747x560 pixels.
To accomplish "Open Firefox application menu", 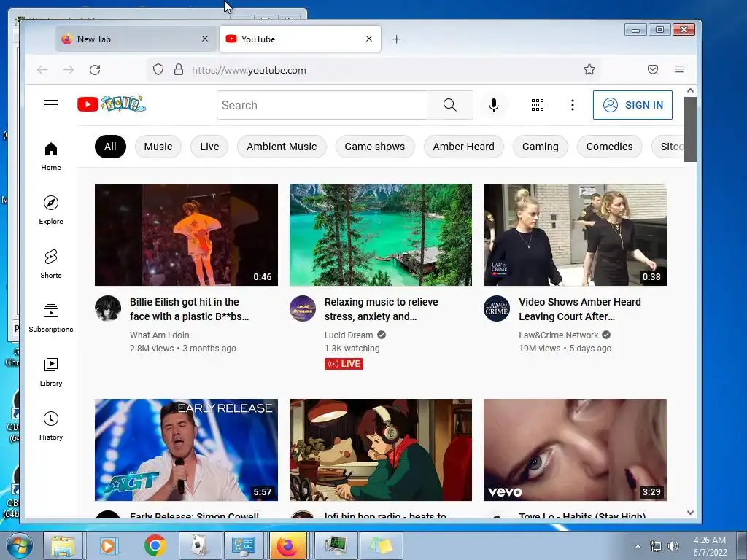I will pos(679,69).
